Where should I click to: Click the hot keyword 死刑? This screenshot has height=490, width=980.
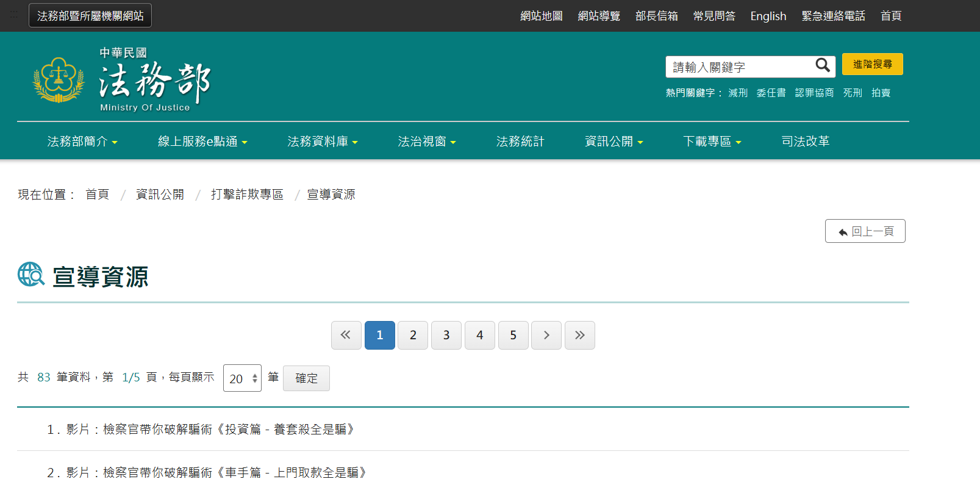(x=853, y=93)
